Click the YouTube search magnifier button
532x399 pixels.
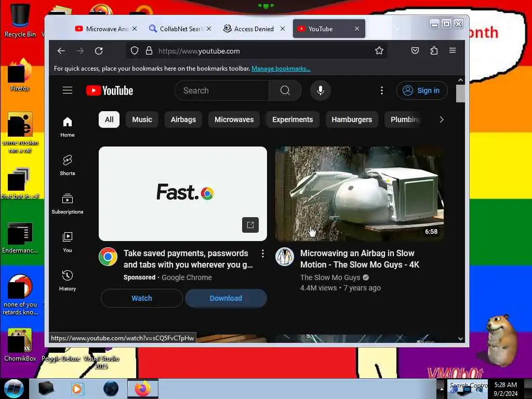(x=285, y=90)
